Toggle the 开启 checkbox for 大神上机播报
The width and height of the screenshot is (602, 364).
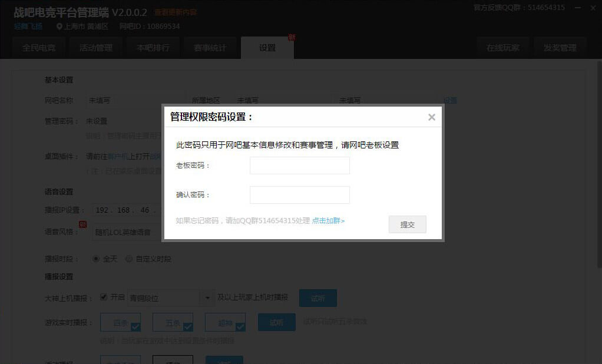[x=104, y=297]
